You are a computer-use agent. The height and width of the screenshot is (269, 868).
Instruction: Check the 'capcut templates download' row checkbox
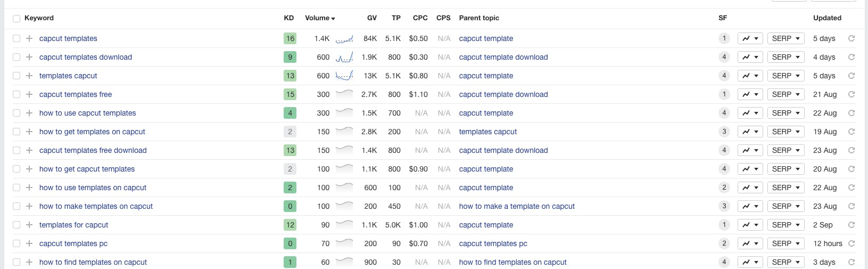tap(16, 57)
